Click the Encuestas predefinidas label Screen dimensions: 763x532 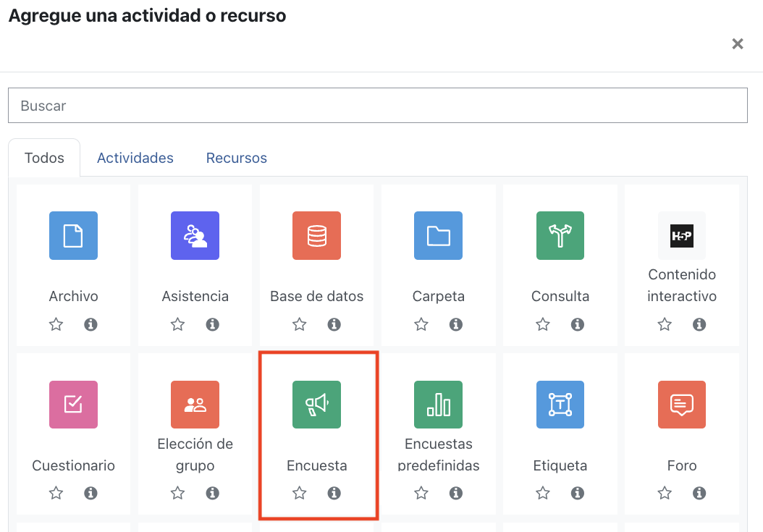pos(439,455)
